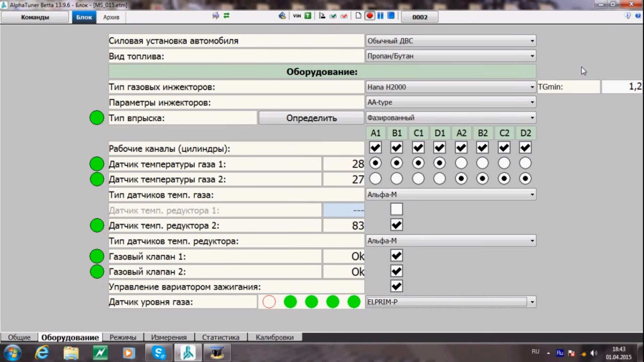Open the Вид топлива fuel type dropdown
The height and width of the screenshot is (362, 644).
pyautogui.click(x=451, y=56)
